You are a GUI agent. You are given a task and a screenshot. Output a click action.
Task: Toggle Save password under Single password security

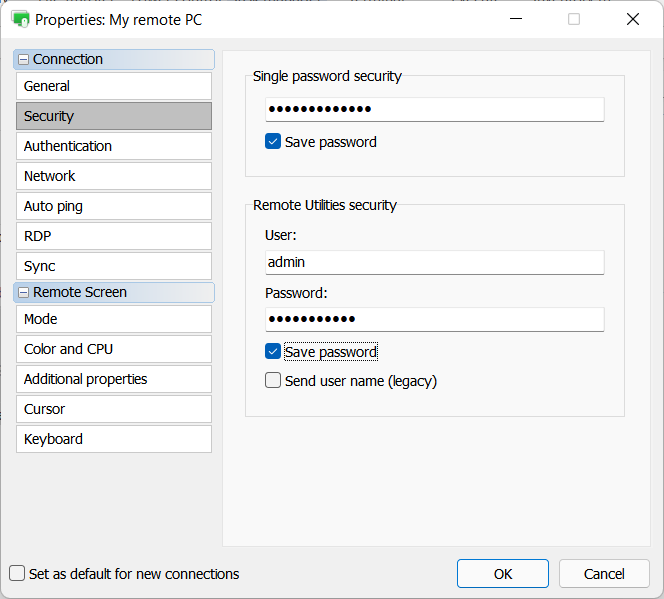click(273, 142)
